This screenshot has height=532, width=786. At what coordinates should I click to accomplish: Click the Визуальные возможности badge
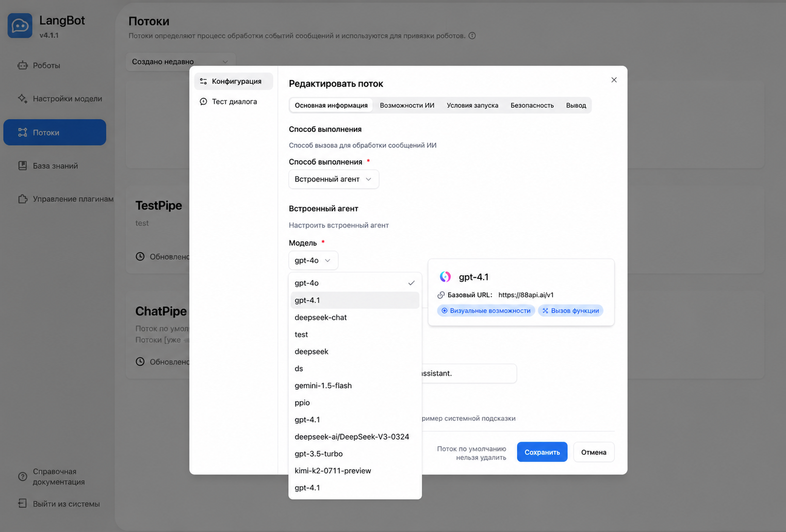click(x=486, y=310)
